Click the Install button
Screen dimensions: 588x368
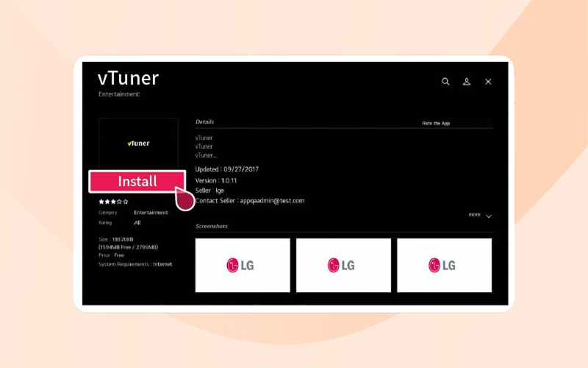[x=137, y=181]
